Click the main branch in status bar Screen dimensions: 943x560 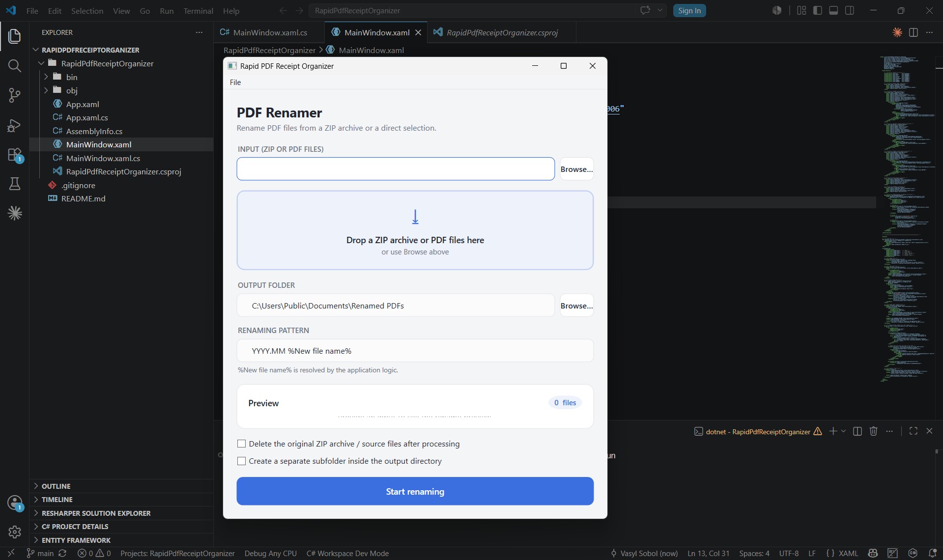[40, 553]
